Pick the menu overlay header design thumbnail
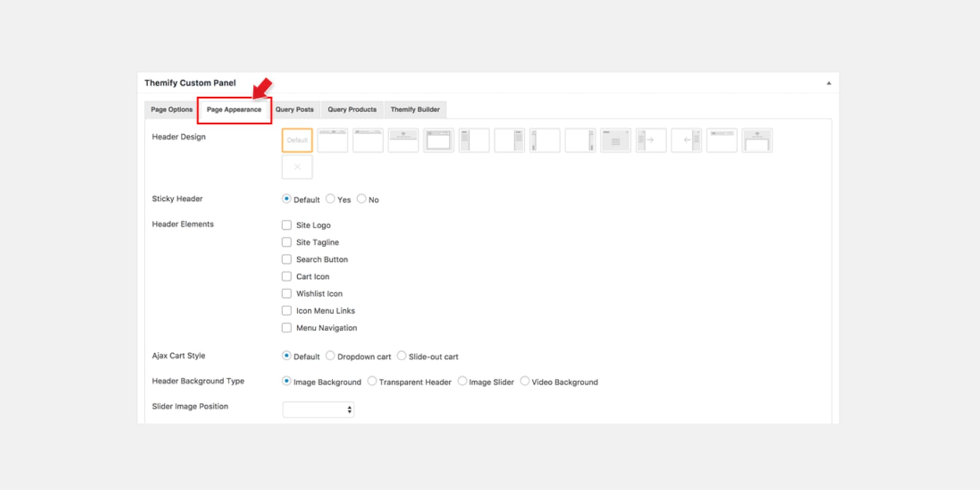This screenshot has height=490, width=980. [x=615, y=140]
